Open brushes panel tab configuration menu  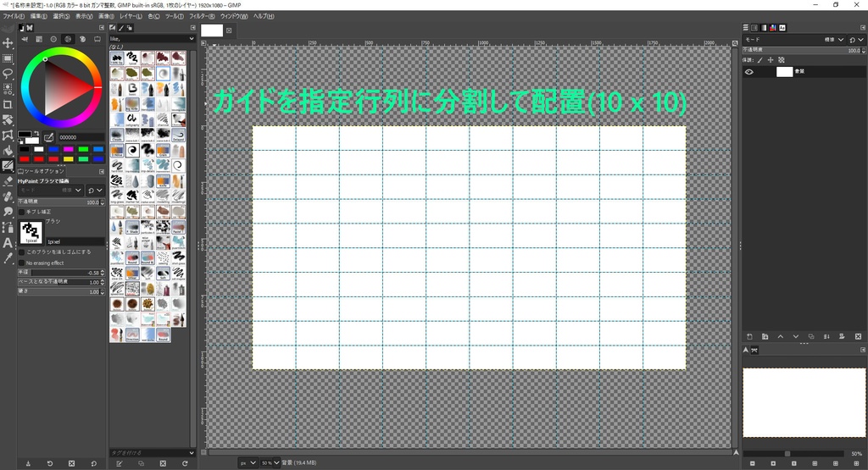click(192, 28)
